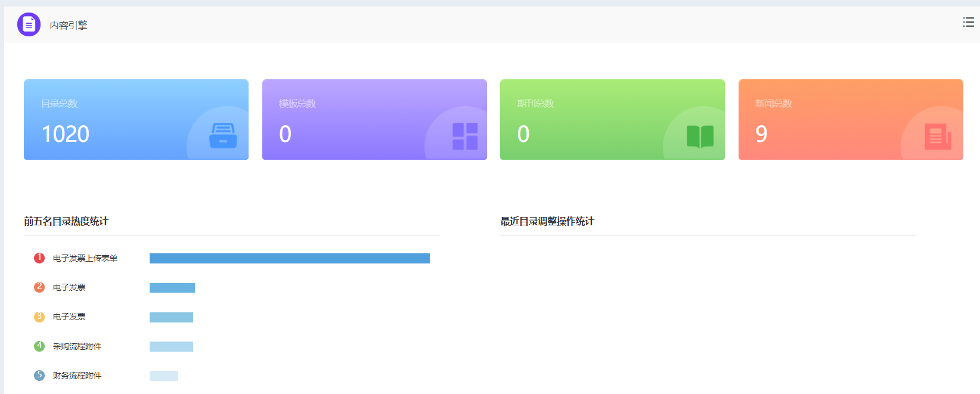Screen dimensions: 980x394
Task: Click the 0 value on 期刊总数 card
Action: click(x=523, y=134)
